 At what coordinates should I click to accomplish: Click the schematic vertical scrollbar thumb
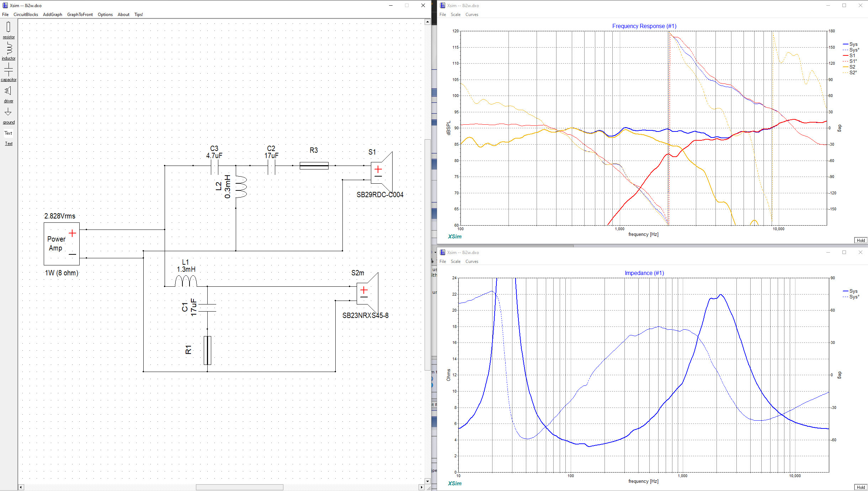point(427,255)
